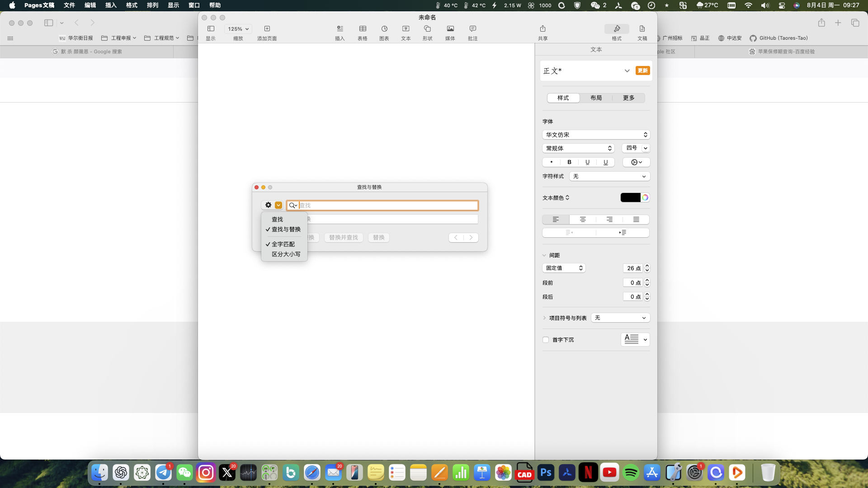The height and width of the screenshot is (488, 868).
Task: Open the Document (文稿) inspector icon
Action: 642,29
